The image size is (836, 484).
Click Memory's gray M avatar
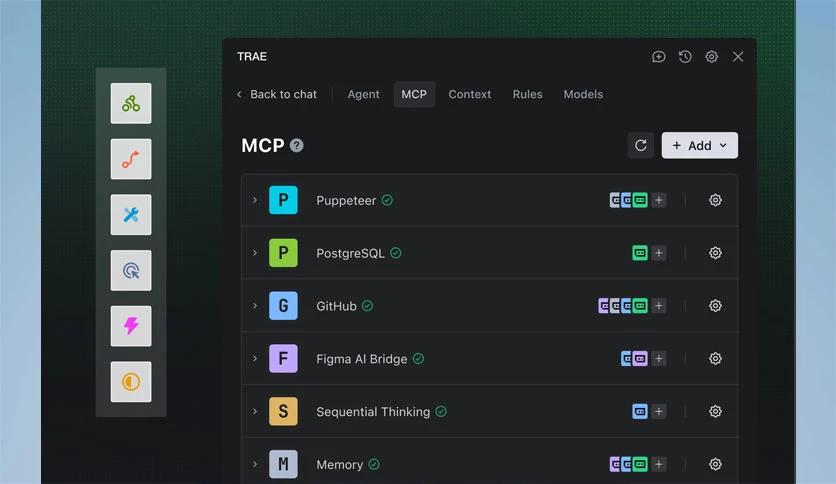pyautogui.click(x=283, y=464)
